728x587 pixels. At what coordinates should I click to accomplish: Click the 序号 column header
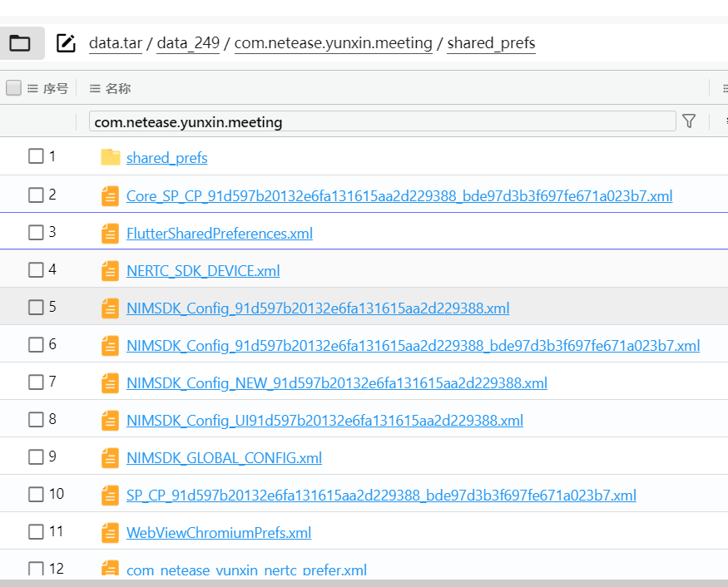pos(56,88)
